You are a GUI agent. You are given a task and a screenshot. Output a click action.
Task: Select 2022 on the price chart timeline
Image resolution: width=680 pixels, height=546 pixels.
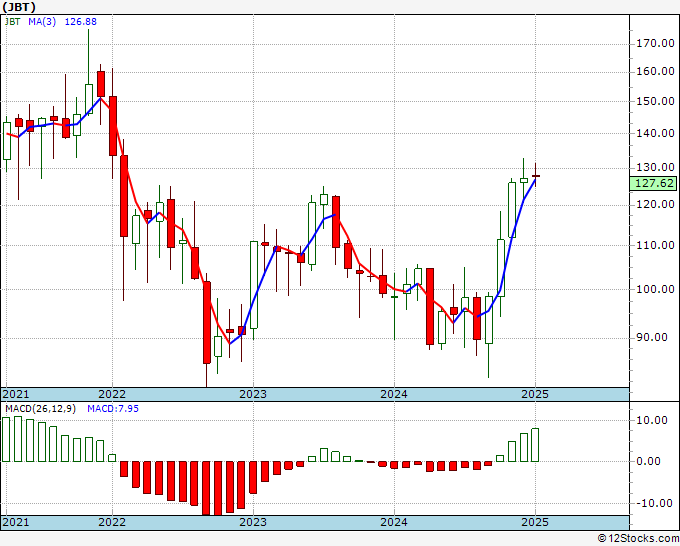pos(112,394)
